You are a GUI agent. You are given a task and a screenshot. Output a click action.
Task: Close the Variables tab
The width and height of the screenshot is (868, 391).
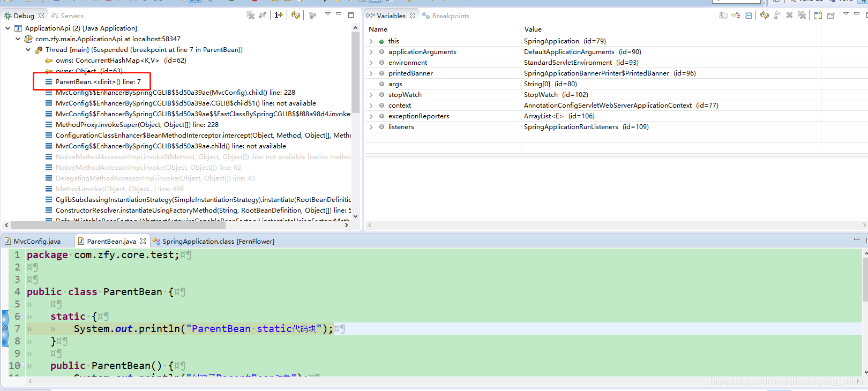(413, 16)
